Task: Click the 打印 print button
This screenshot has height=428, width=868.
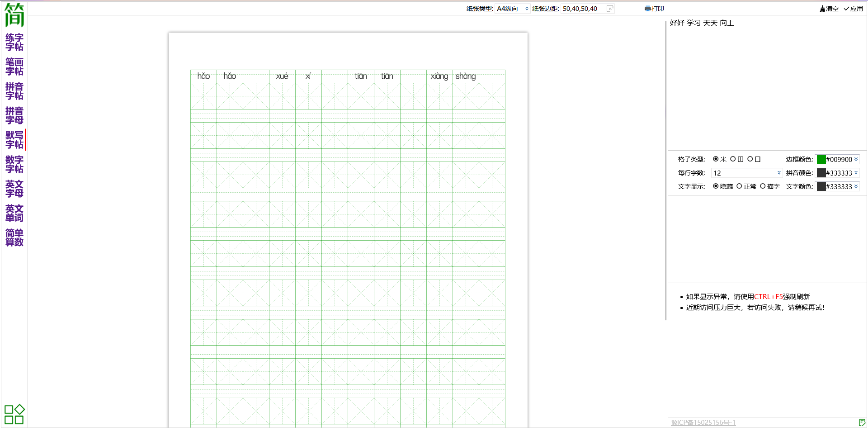Action: pos(654,9)
